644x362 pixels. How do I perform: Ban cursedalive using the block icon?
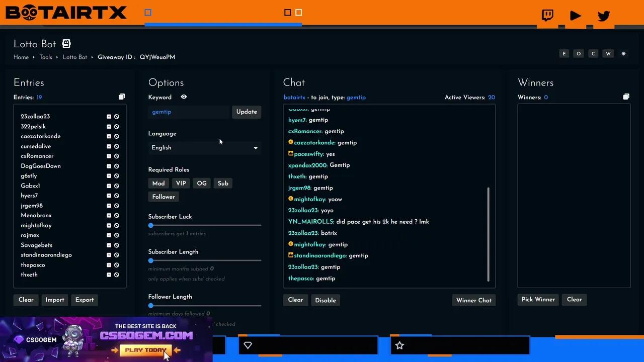(117, 146)
